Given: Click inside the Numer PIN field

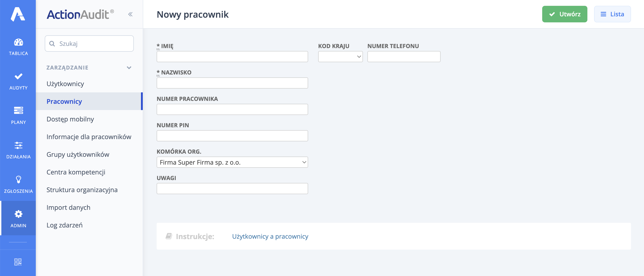Looking at the screenshot, I should pos(232,136).
